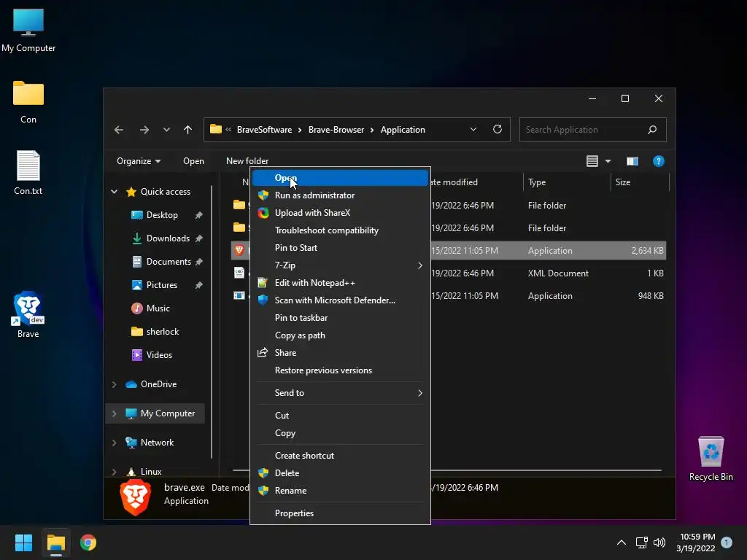The width and height of the screenshot is (747, 560).
Task: Choose Open in the context menu
Action: pyautogui.click(x=340, y=178)
